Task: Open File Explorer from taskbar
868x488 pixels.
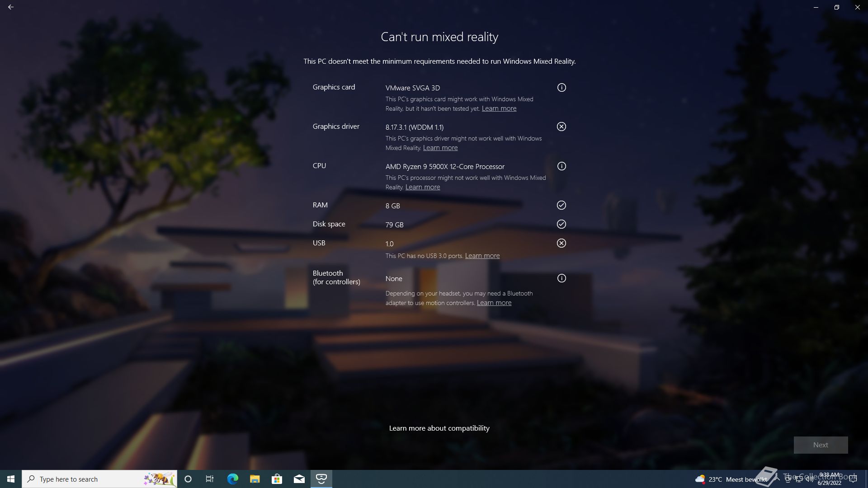Action: pos(255,479)
